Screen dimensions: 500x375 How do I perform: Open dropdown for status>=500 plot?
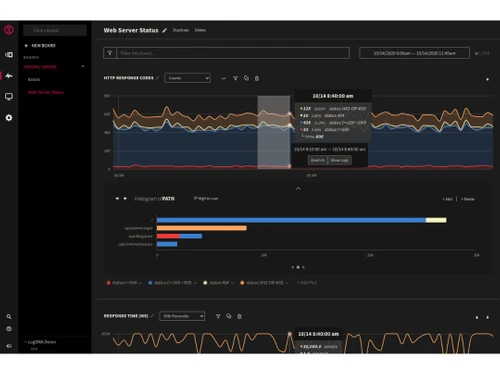(x=140, y=283)
